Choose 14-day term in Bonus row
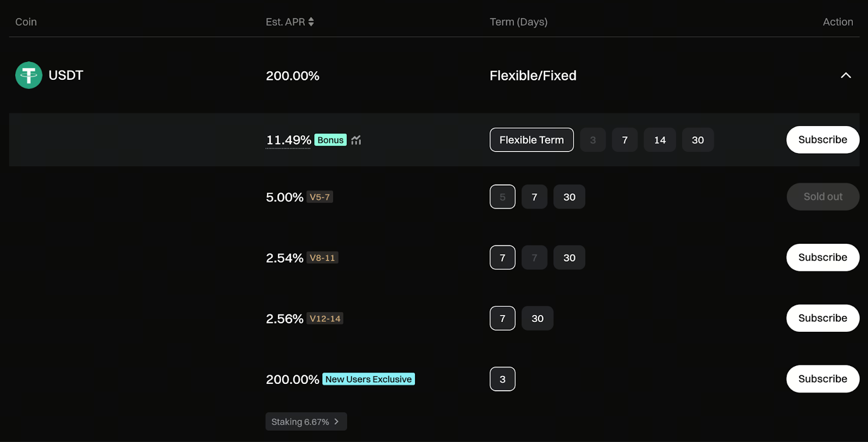Image resolution: width=868 pixels, height=442 pixels. pyautogui.click(x=660, y=140)
